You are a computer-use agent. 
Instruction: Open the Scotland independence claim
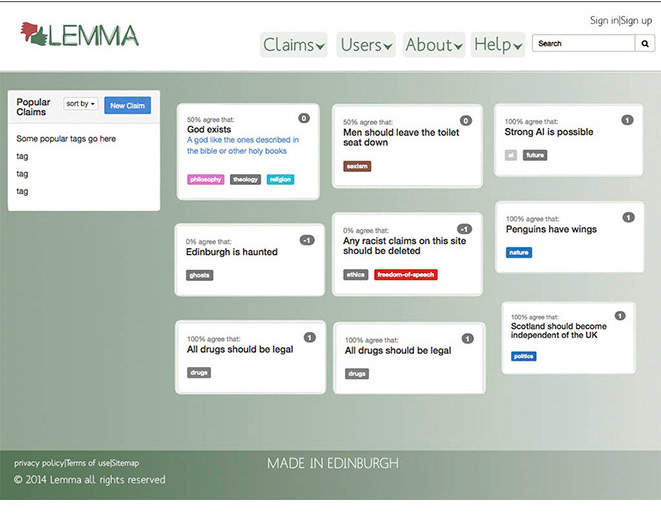(x=559, y=331)
